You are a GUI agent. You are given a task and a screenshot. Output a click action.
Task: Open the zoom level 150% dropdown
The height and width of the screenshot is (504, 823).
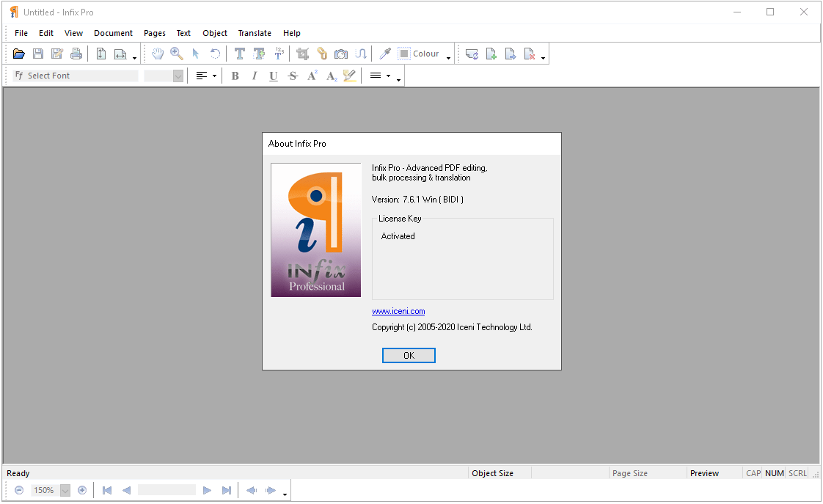(65, 490)
